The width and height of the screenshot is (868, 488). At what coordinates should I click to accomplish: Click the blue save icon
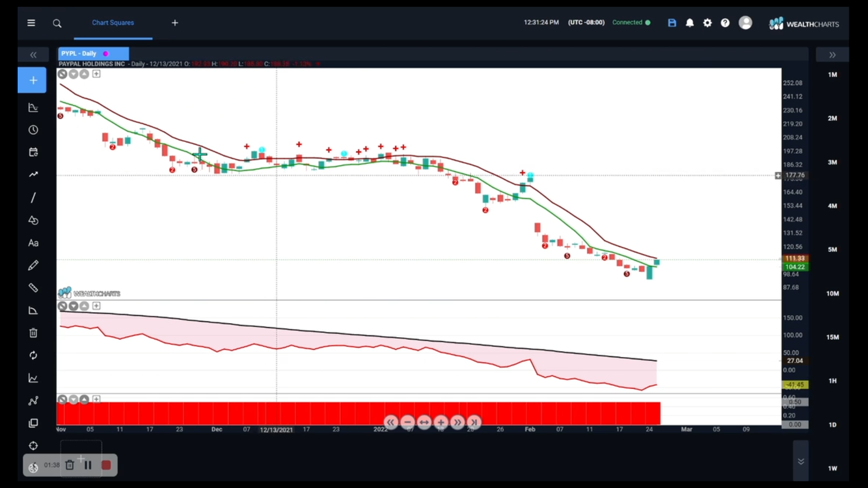[672, 23]
